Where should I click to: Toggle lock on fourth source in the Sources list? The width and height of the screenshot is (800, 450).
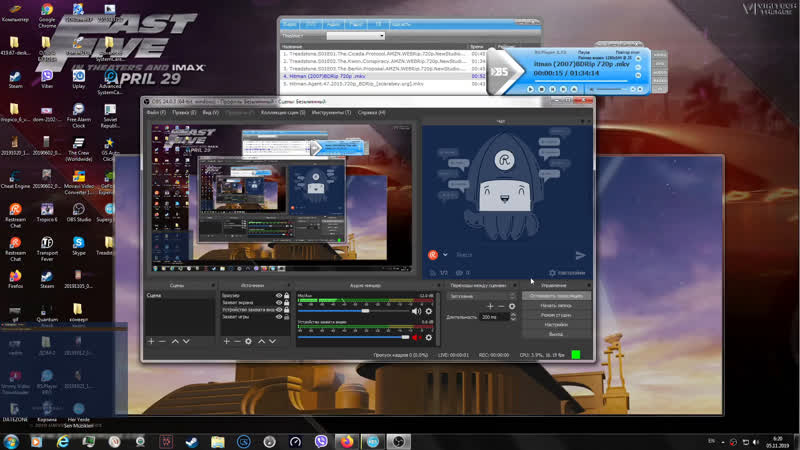coord(286,317)
